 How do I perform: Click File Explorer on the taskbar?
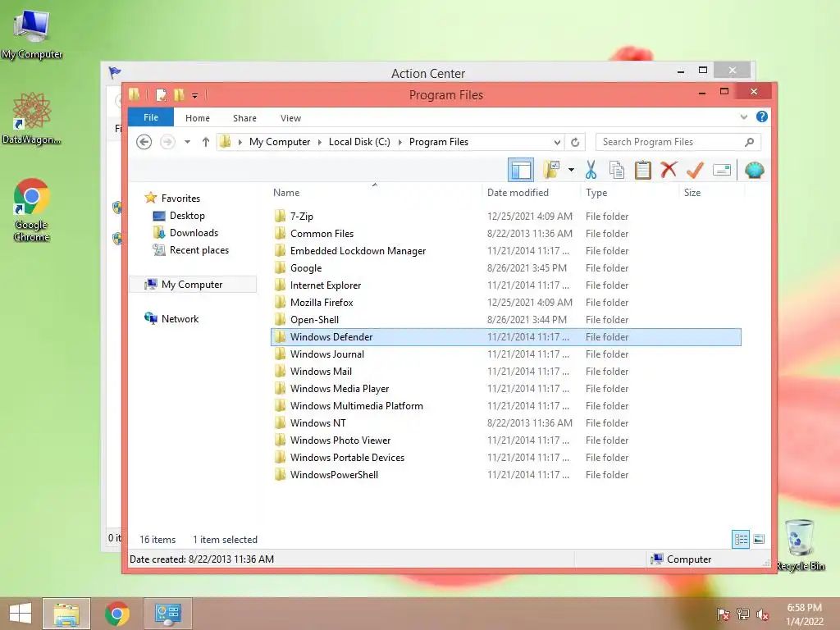(x=66, y=614)
